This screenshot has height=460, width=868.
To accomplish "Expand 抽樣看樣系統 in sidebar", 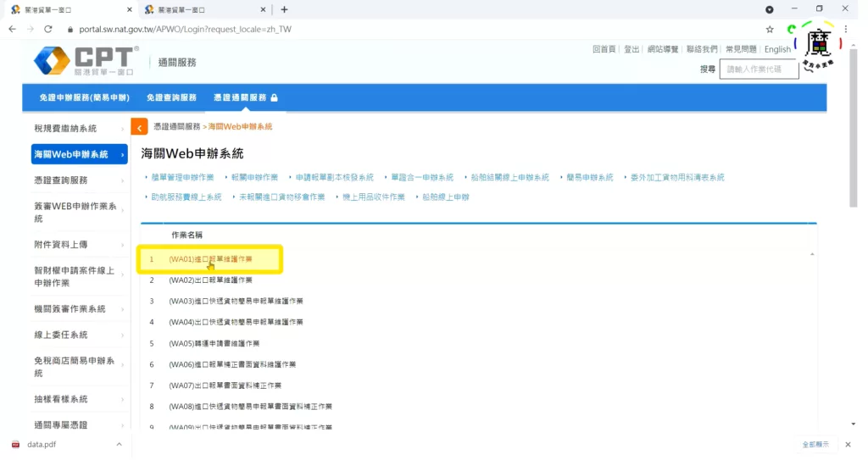I will [x=79, y=399].
